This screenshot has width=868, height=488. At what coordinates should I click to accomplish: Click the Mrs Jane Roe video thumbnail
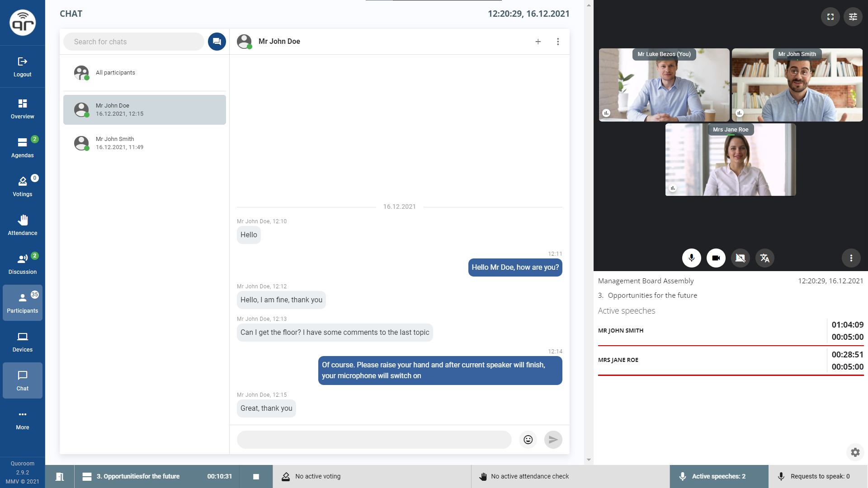click(x=730, y=160)
